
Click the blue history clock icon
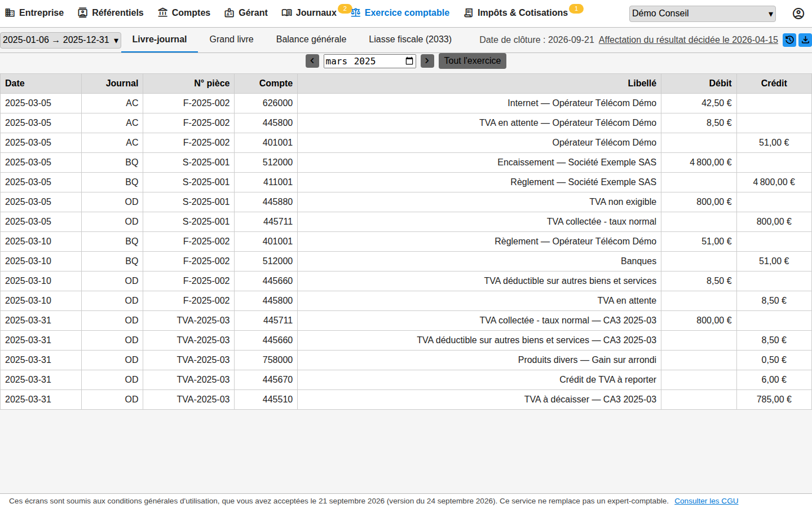coord(789,40)
